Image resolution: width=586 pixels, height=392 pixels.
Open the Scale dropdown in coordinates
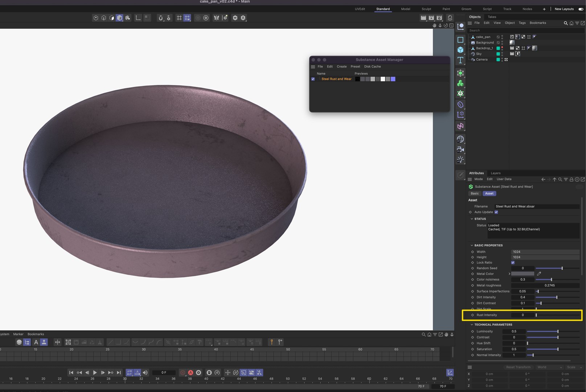[x=574, y=367]
